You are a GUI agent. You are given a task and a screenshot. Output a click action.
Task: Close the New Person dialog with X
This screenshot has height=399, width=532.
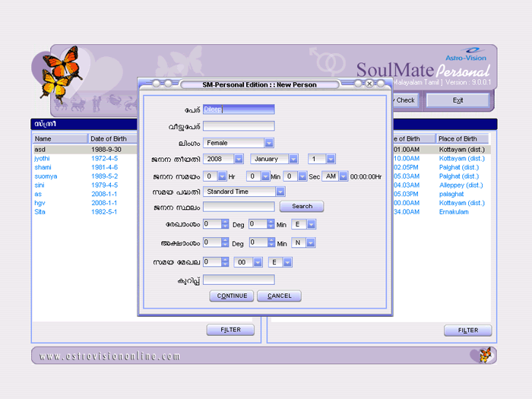click(x=369, y=84)
